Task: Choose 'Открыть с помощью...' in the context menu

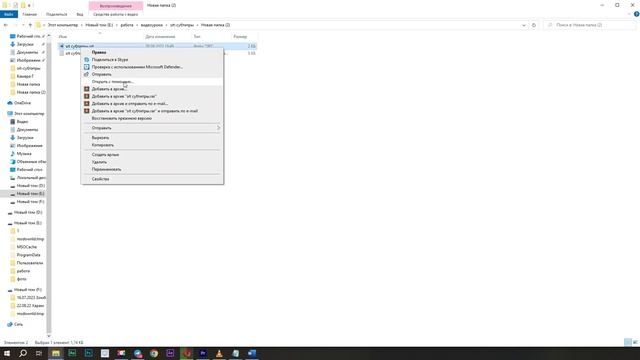Action: tap(152, 82)
